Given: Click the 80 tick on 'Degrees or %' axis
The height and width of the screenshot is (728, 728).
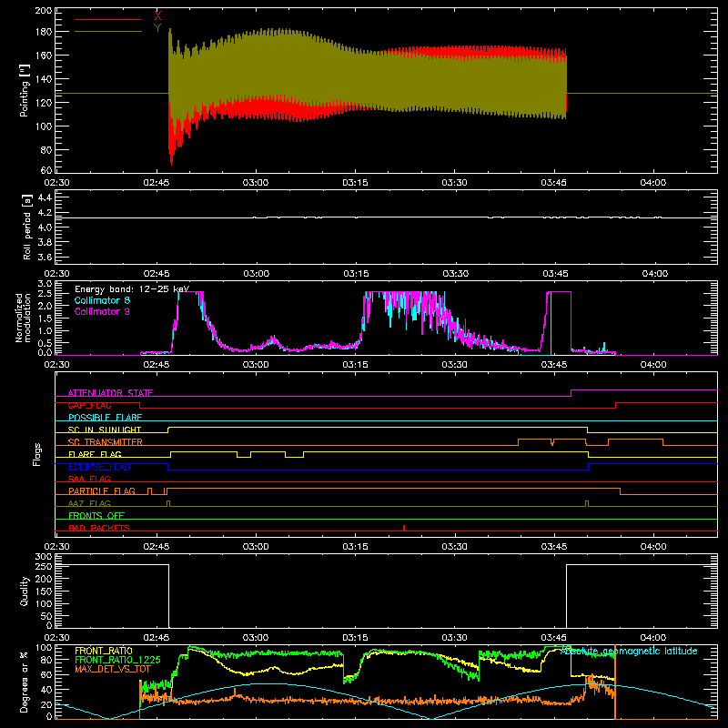Looking at the screenshot, I should click(46, 660).
